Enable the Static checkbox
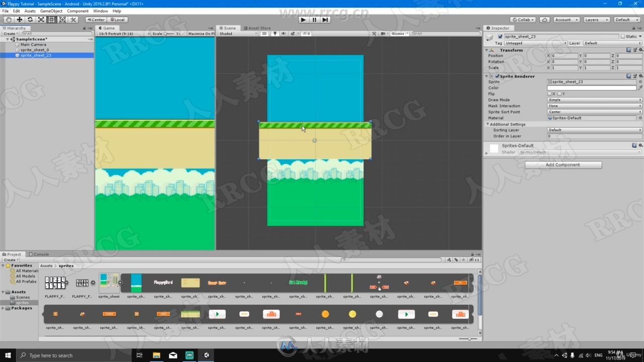 [622, 37]
